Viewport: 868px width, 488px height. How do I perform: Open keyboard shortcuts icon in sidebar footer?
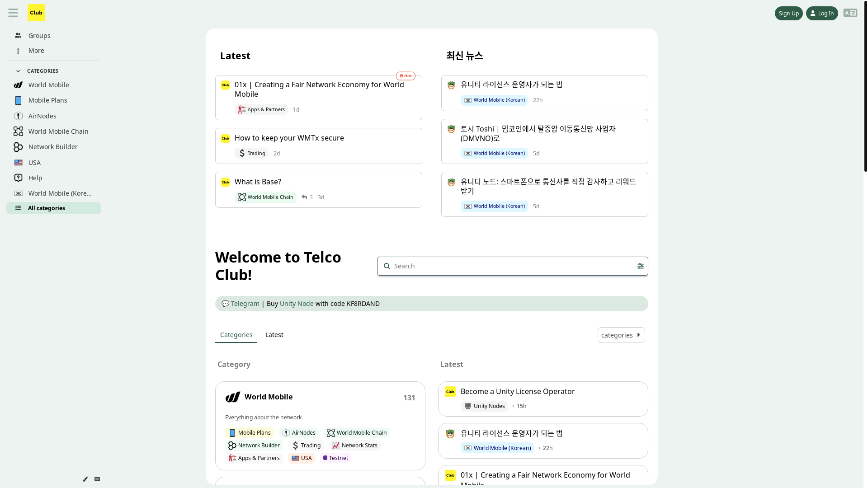(97, 479)
